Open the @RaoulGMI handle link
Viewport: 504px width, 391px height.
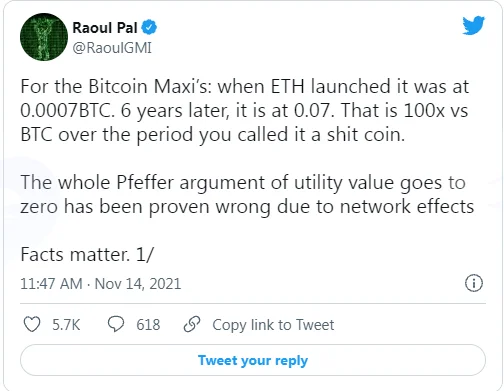tap(112, 48)
